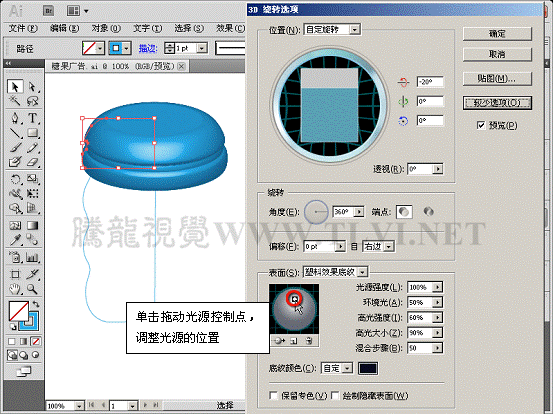Select the Selection (black arrow) tool
Viewport: 553px width, 414px height.
[x=15, y=86]
